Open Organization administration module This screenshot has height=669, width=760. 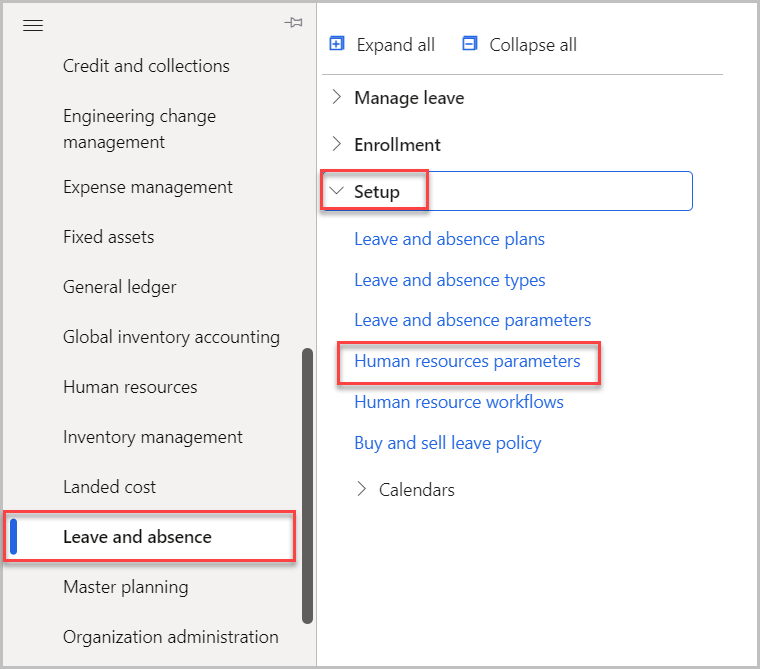pos(171,637)
